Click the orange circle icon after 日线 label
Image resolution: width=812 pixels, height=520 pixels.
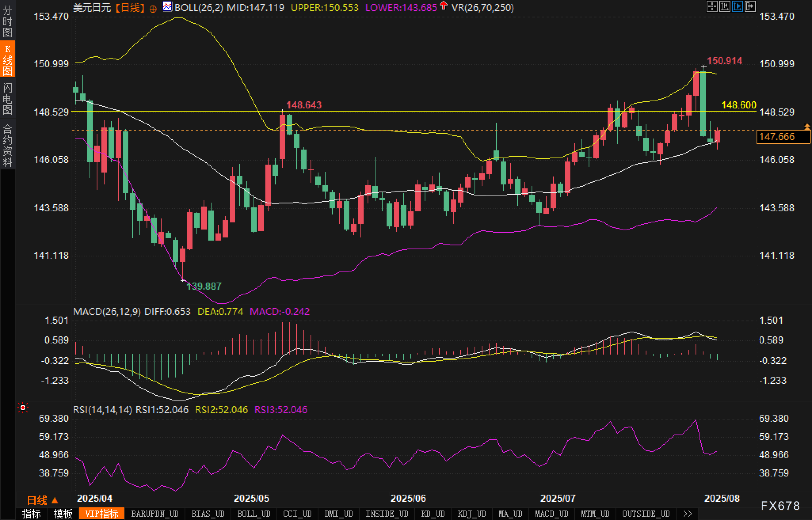153,9
